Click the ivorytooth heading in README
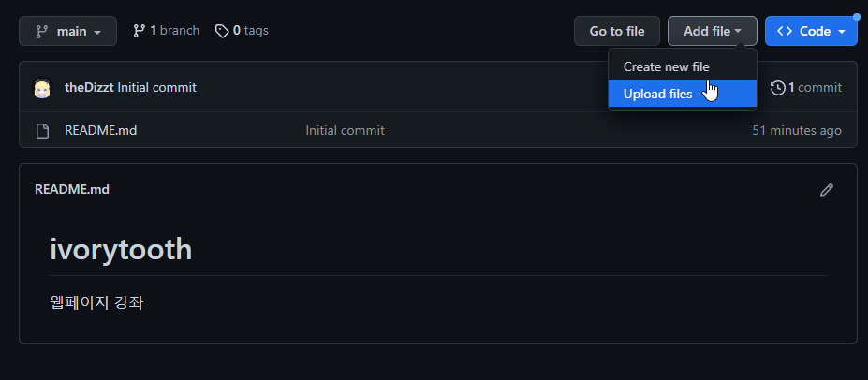Viewport: 868px width, 380px height. click(x=121, y=250)
